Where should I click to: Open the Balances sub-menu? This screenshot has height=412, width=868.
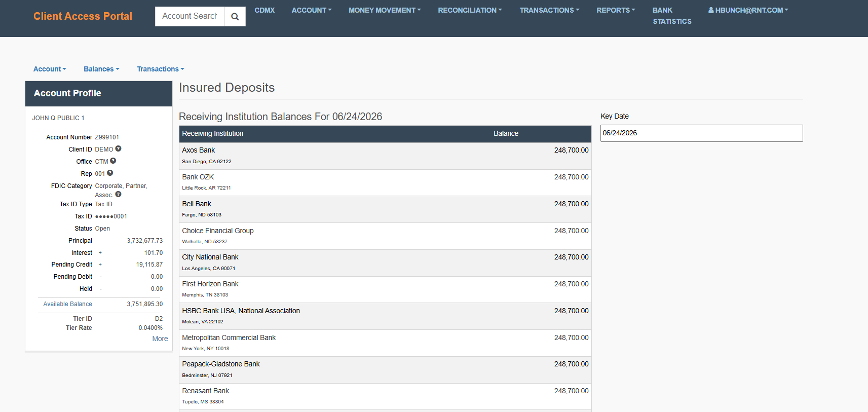[x=101, y=69]
